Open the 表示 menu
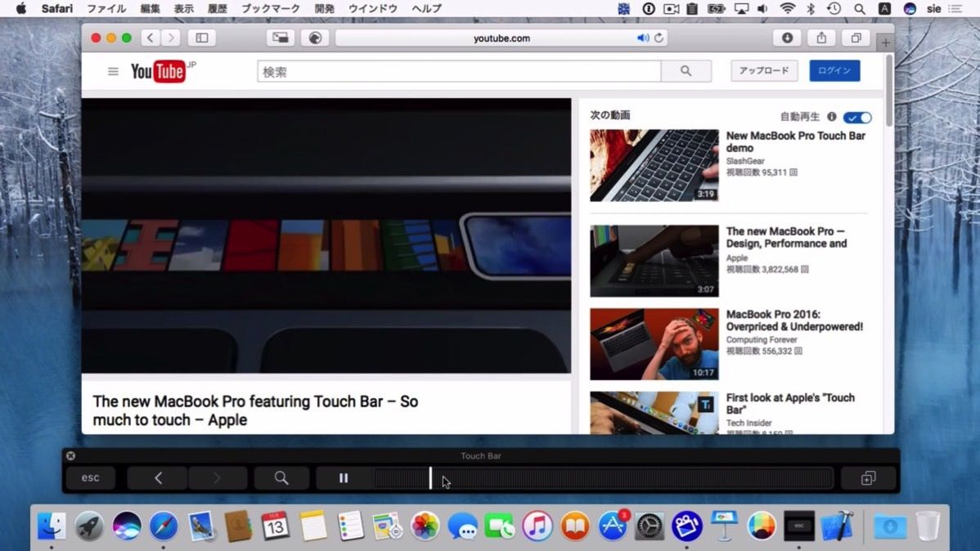980x551 pixels. click(x=184, y=9)
